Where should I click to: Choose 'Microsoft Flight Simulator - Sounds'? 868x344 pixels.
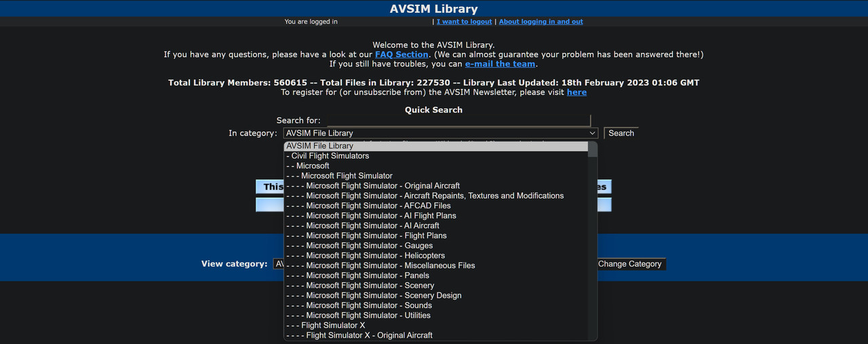pyautogui.click(x=436, y=305)
